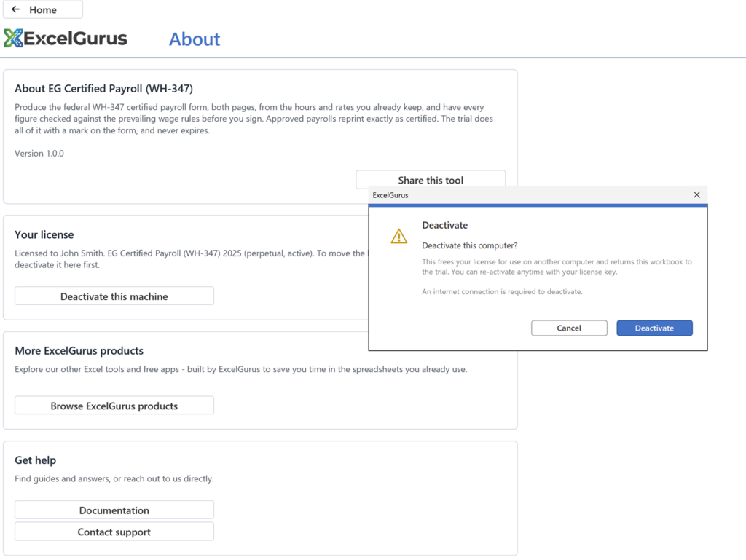Confirm with the blue Deactivate button
The height and width of the screenshot is (560, 746).
[654, 328]
